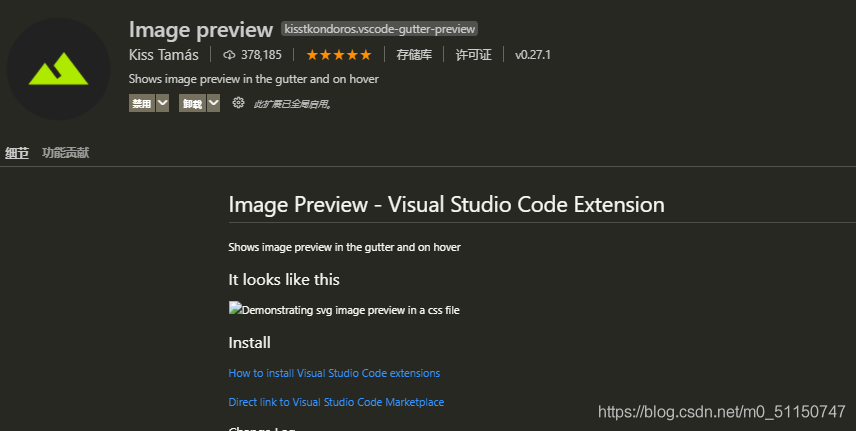Click the cloud download count icon

(229, 55)
